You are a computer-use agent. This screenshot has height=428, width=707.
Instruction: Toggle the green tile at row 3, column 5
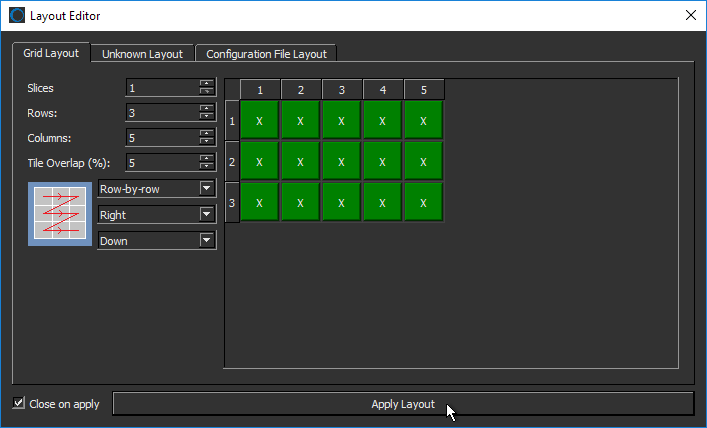[x=423, y=203]
